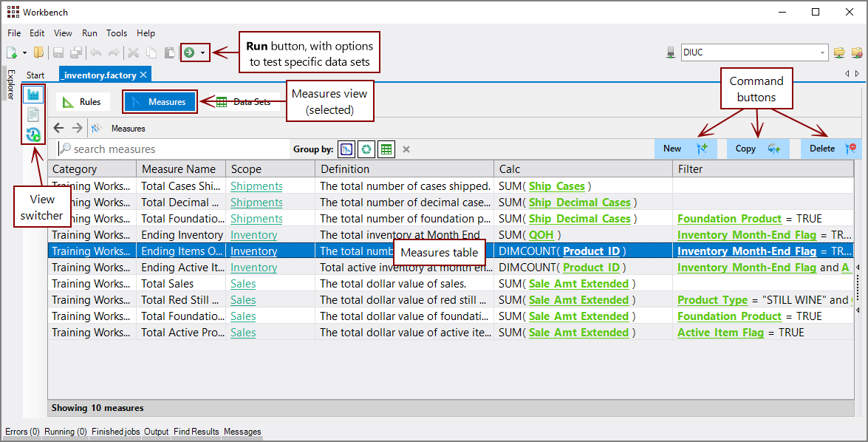This screenshot has width=868, height=442.
Task: Click the Copy measure button
Action: 758,149
